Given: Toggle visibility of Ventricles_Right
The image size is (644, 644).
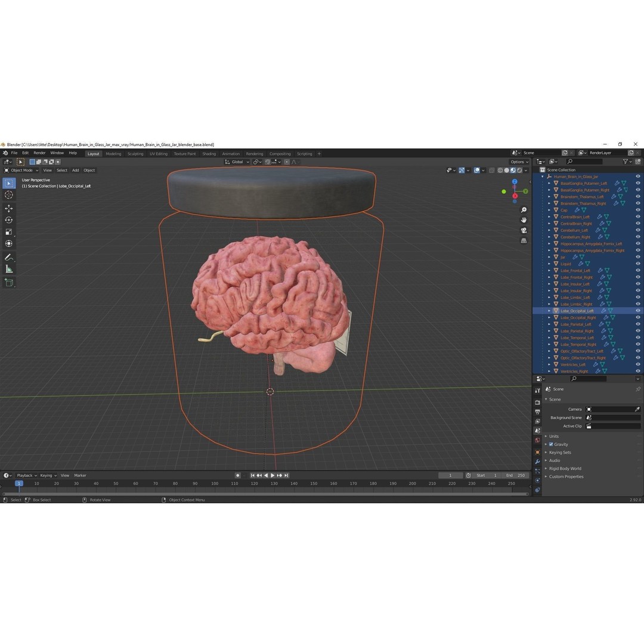Looking at the screenshot, I should point(638,371).
